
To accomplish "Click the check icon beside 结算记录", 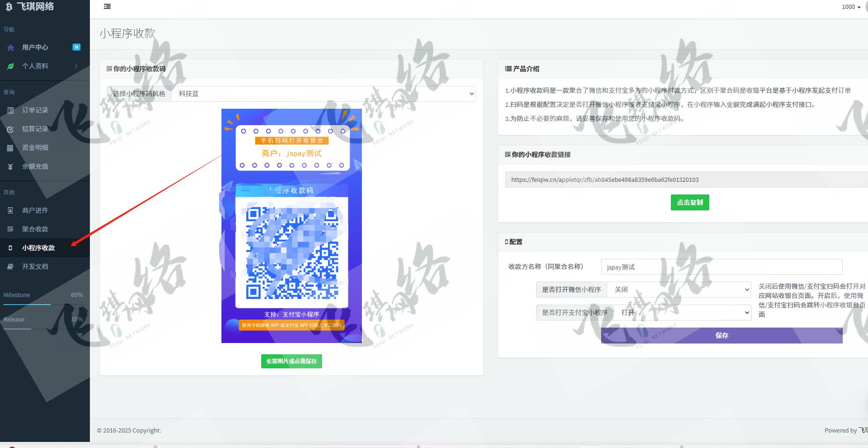I will [x=10, y=129].
